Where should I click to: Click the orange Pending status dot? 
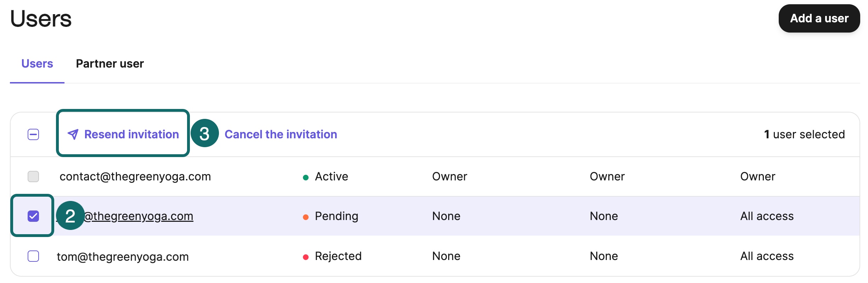click(x=306, y=217)
